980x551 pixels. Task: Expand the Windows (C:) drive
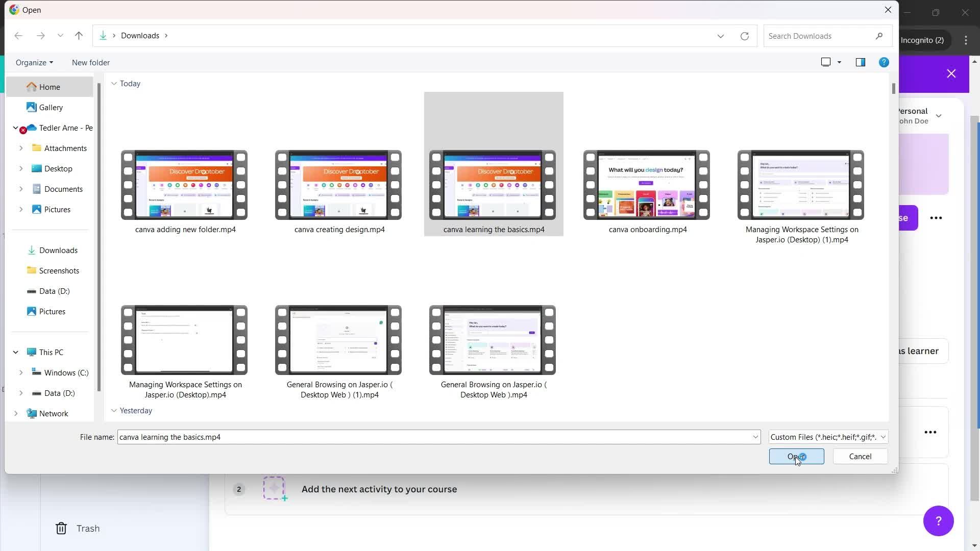pyautogui.click(x=21, y=373)
